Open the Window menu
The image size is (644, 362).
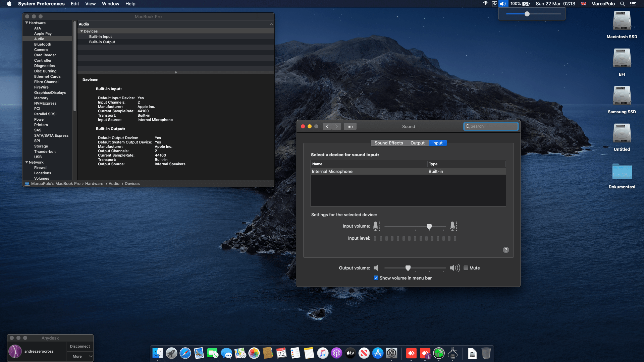pos(110,4)
